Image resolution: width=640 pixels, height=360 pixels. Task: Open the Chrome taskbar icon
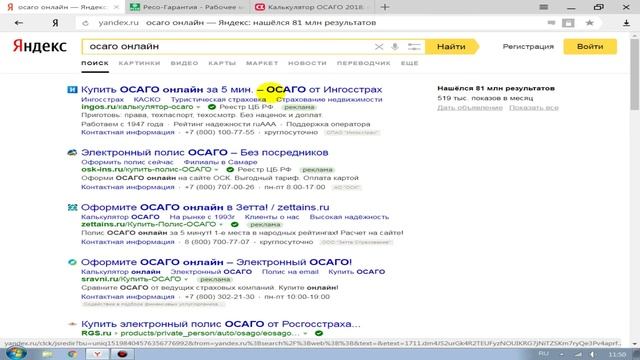click(72, 354)
